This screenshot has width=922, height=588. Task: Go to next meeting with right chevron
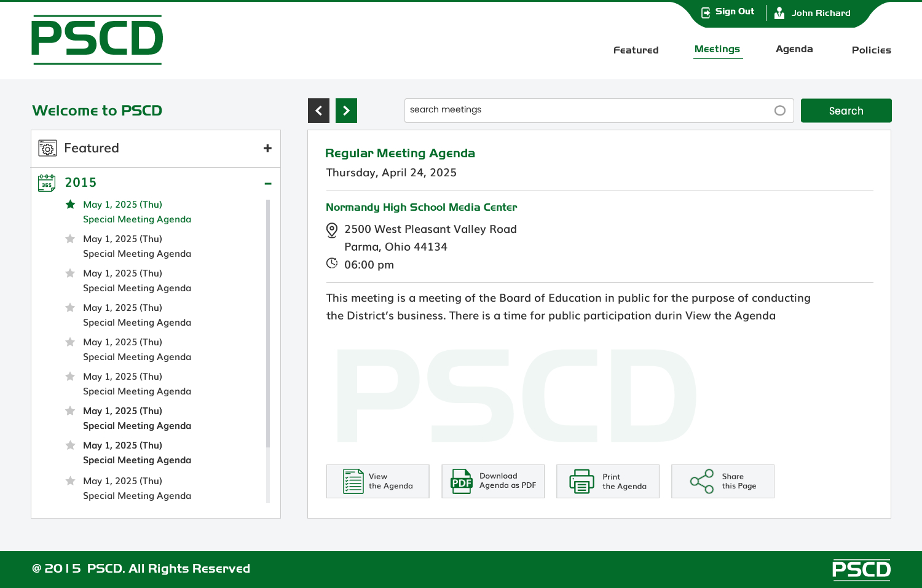(x=346, y=111)
